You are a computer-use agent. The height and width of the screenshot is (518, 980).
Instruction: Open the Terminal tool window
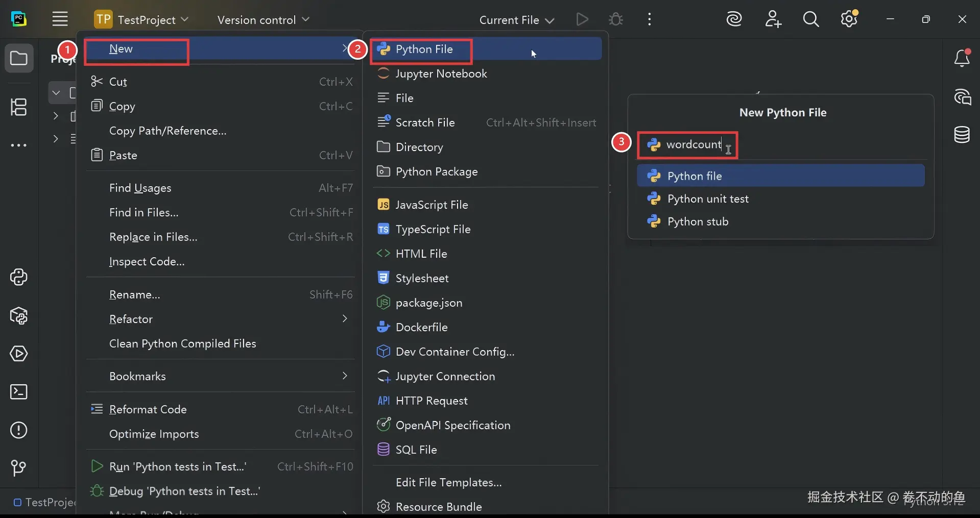19,392
